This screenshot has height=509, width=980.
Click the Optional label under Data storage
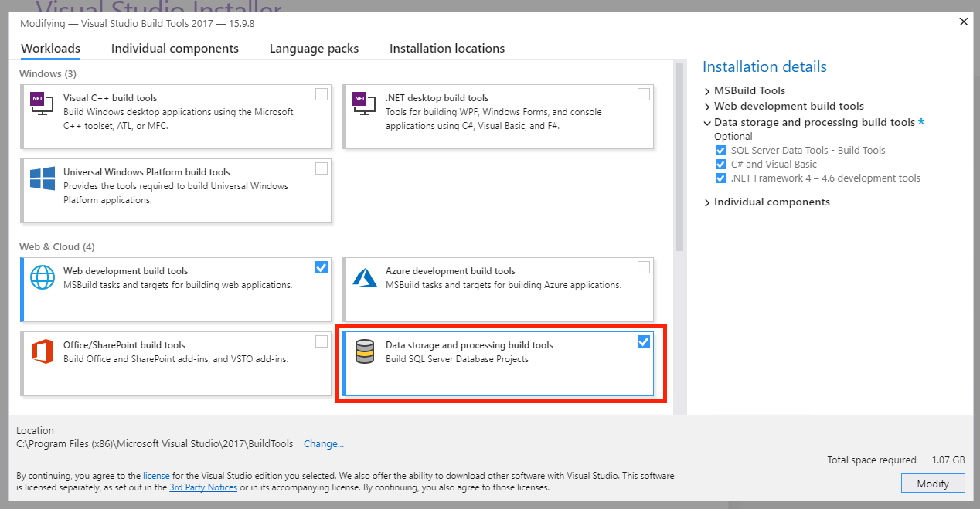tap(733, 137)
